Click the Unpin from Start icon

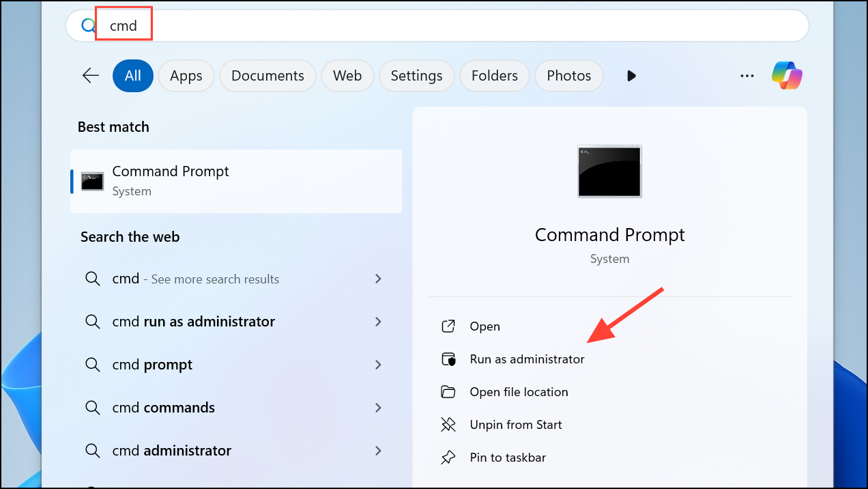[448, 425]
